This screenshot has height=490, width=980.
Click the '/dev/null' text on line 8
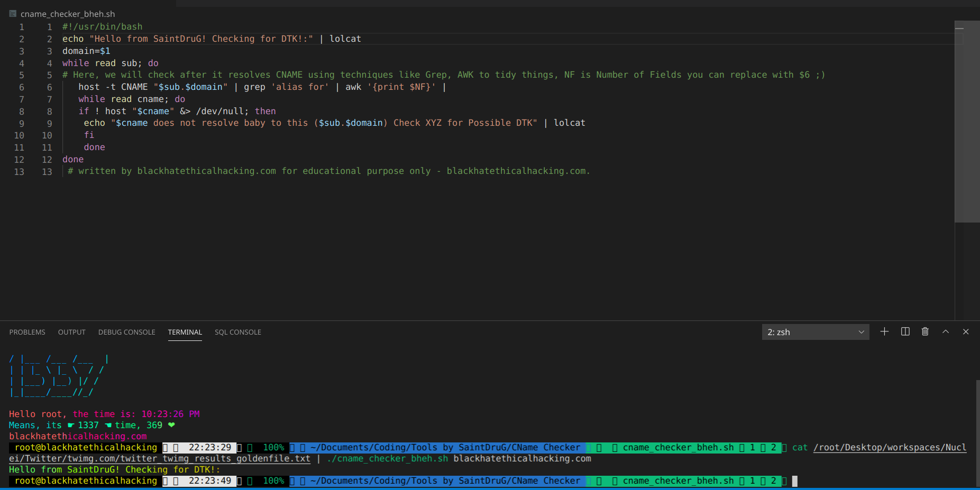(220, 111)
